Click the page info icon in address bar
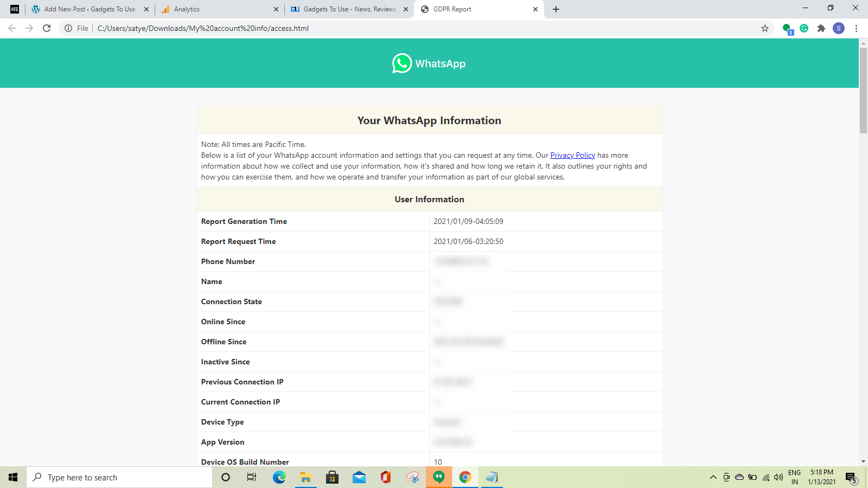 (x=70, y=28)
